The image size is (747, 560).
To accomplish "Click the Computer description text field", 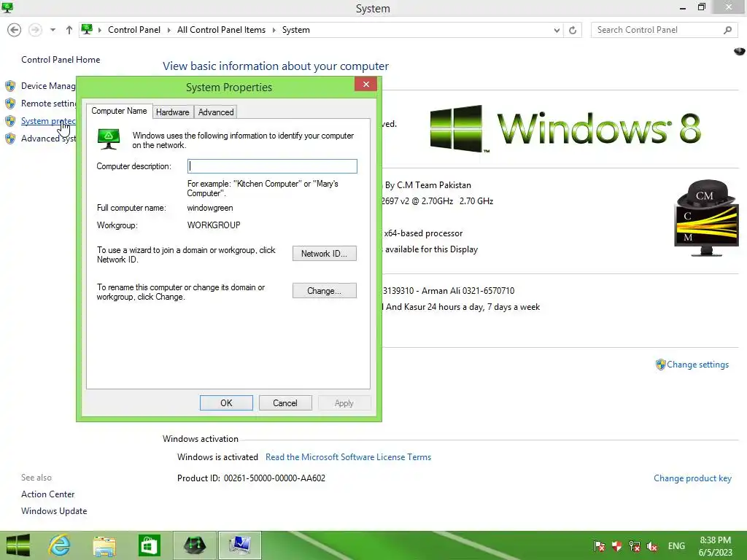I will point(272,166).
